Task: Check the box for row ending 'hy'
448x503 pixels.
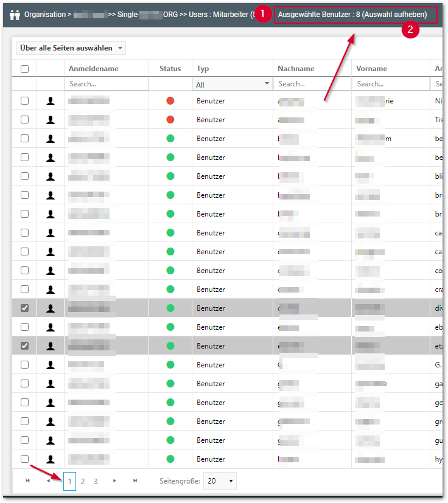Action: coord(24,459)
